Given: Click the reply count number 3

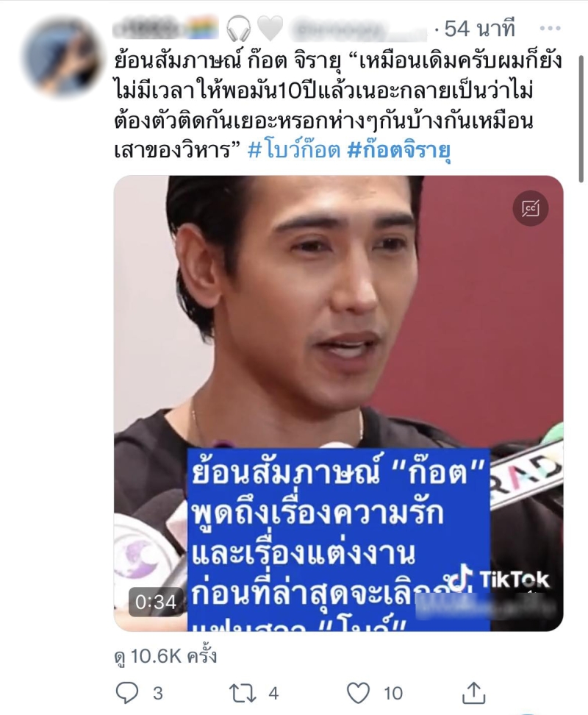Looking at the screenshot, I should click(157, 694).
